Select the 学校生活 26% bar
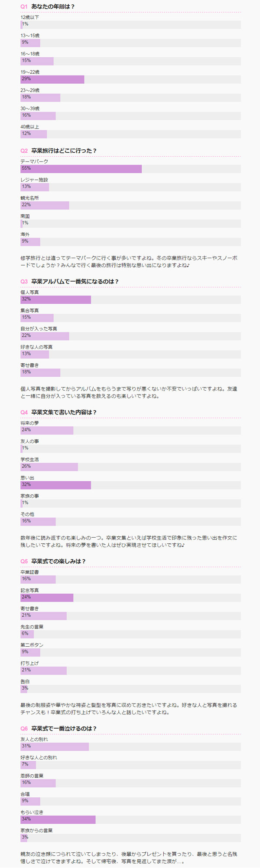 click(x=49, y=466)
